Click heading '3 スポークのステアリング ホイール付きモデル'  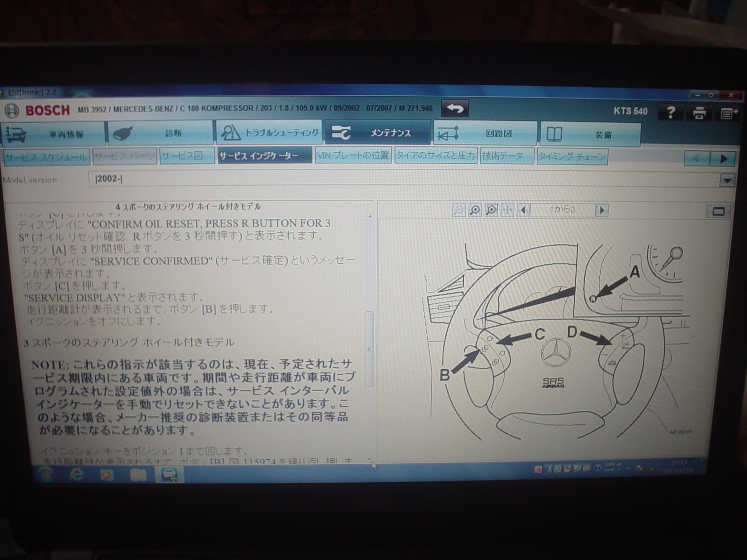pos(129,343)
